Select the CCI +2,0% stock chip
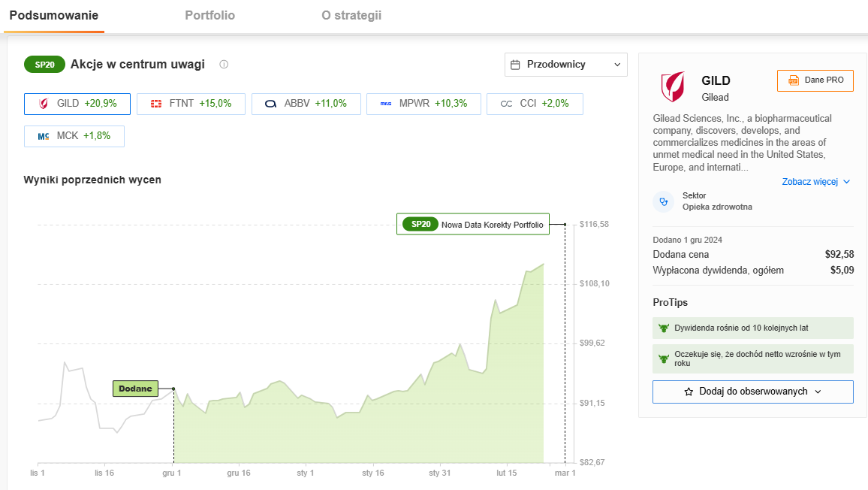The height and width of the screenshot is (490, 868). [x=535, y=104]
